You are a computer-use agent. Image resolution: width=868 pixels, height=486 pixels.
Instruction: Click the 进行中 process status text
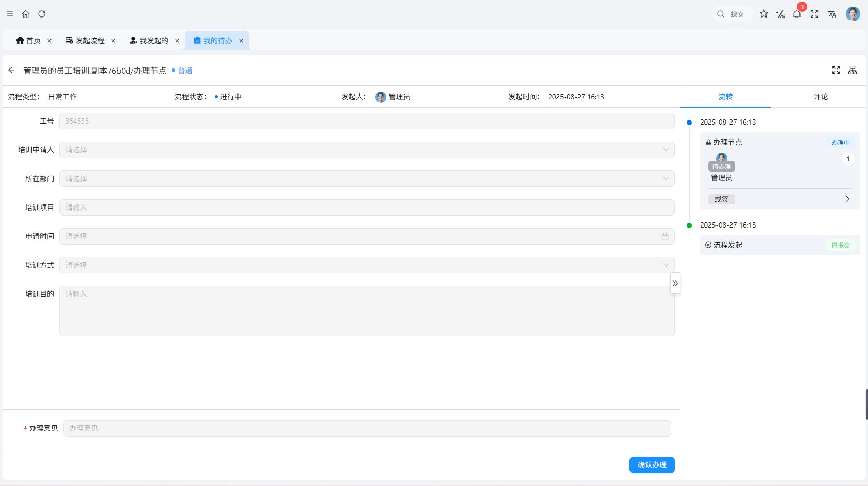tap(230, 97)
